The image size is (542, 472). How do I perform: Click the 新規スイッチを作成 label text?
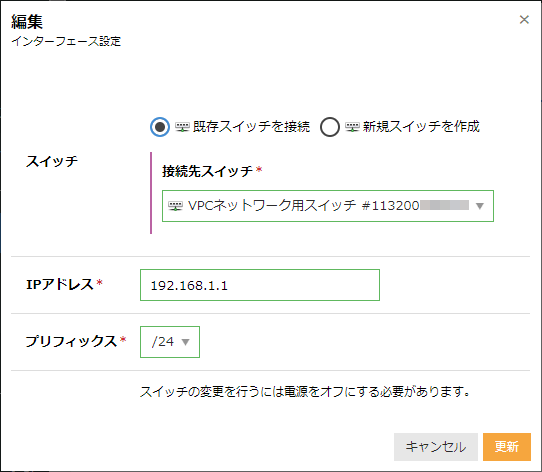tap(421, 127)
